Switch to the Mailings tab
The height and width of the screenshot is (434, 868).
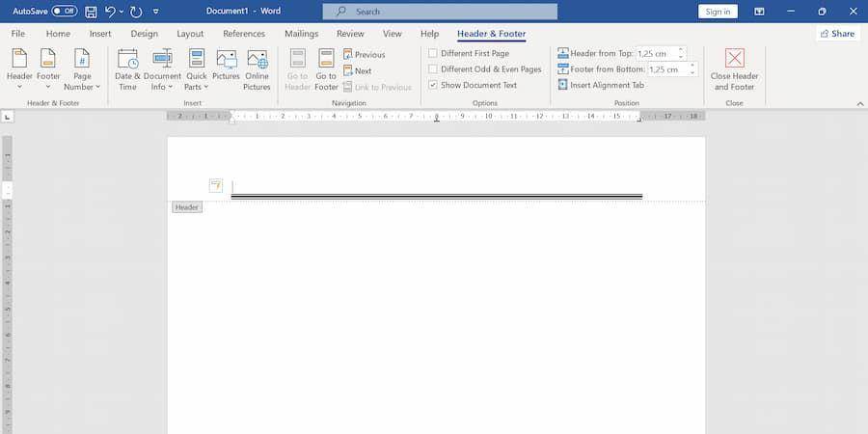click(302, 34)
